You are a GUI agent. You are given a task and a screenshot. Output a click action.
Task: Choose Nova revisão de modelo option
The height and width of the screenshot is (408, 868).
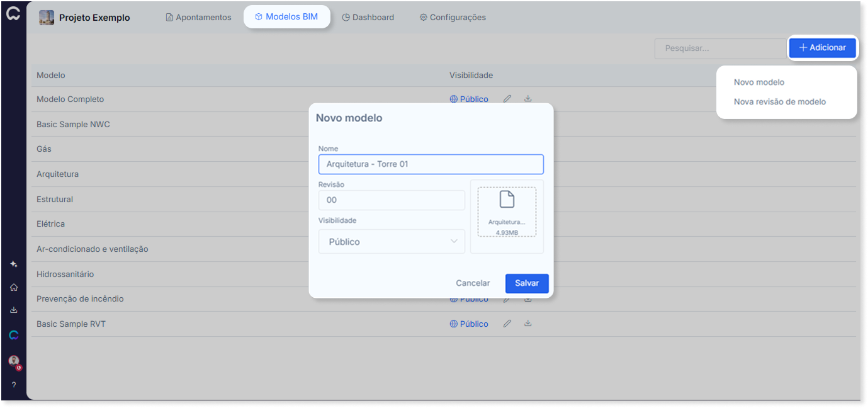pos(780,102)
